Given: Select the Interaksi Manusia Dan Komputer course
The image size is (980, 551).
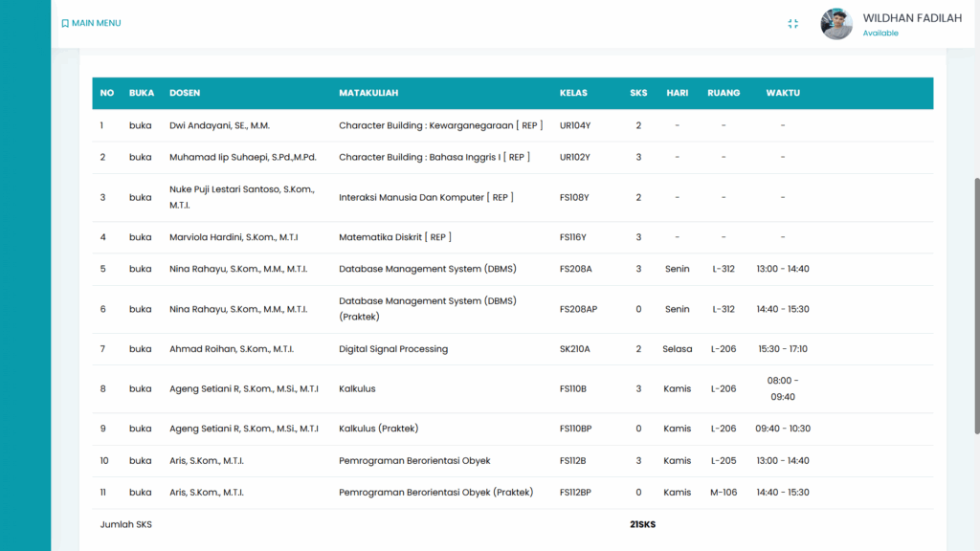Looking at the screenshot, I should (x=426, y=197).
